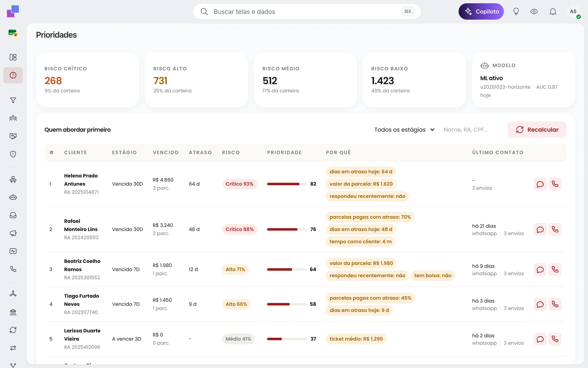
Task: Message Larissa Duarte Vieira via chat icon
Action: pos(540,339)
